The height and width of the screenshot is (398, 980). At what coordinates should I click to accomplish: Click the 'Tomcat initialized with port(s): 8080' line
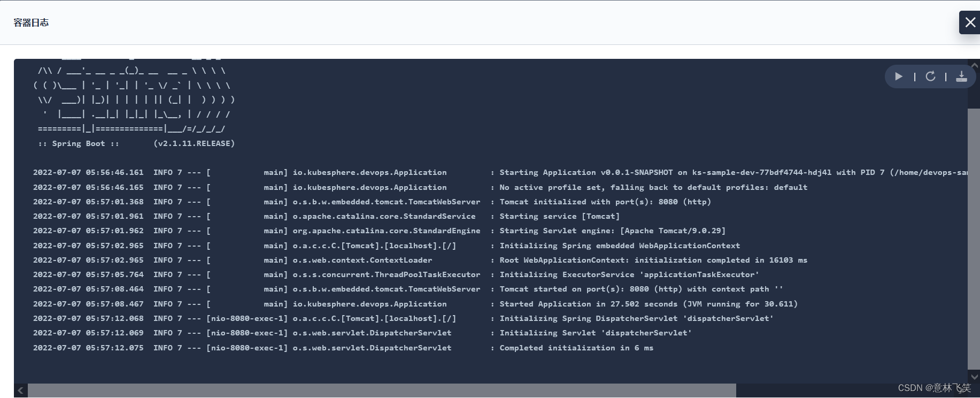click(x=372, y=202)
